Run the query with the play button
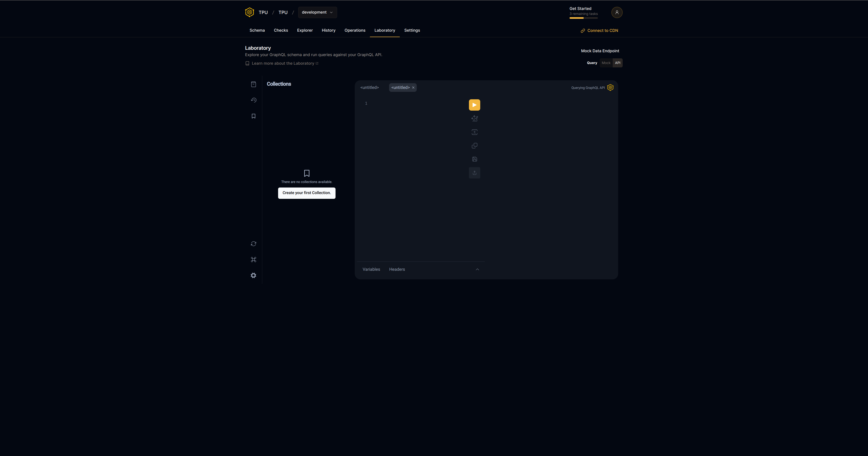The height and width of the screenshot is (456, 868). (x=474, y=105)
